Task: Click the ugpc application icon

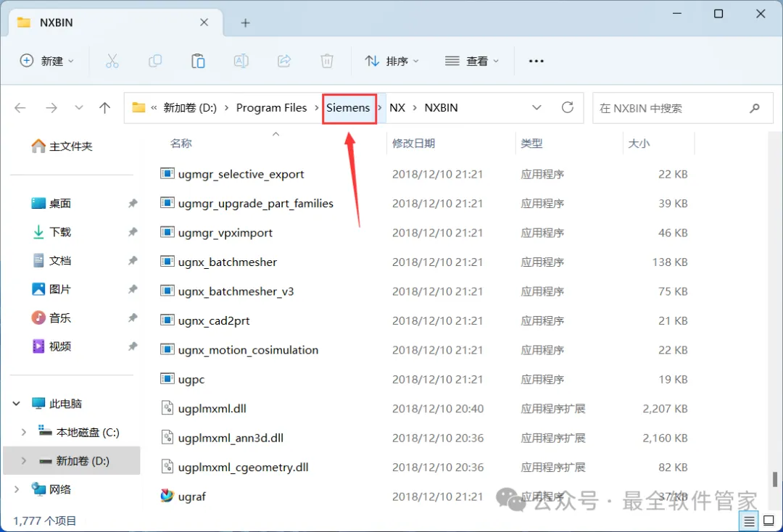Action: (167, 379)
